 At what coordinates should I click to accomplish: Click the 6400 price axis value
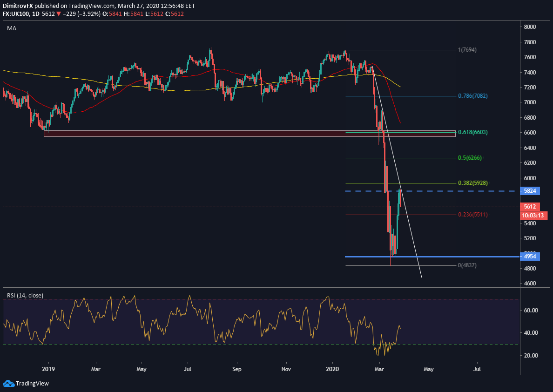[530, 148]
